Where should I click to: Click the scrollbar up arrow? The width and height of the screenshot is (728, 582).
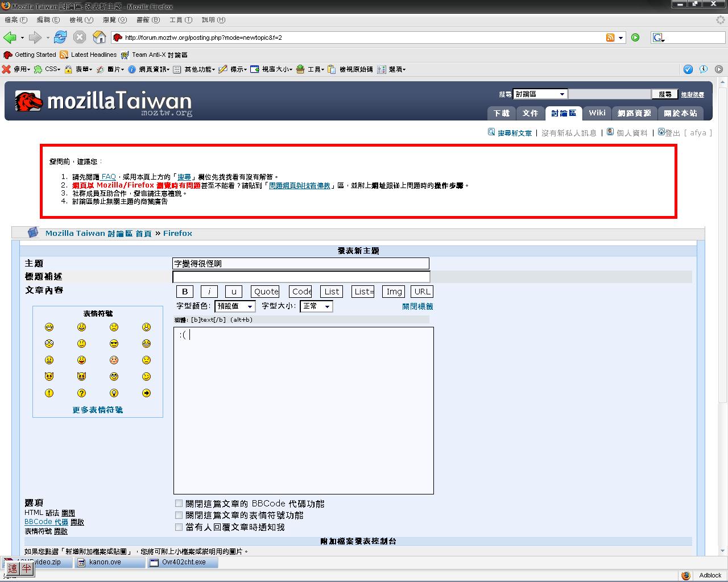723,82
